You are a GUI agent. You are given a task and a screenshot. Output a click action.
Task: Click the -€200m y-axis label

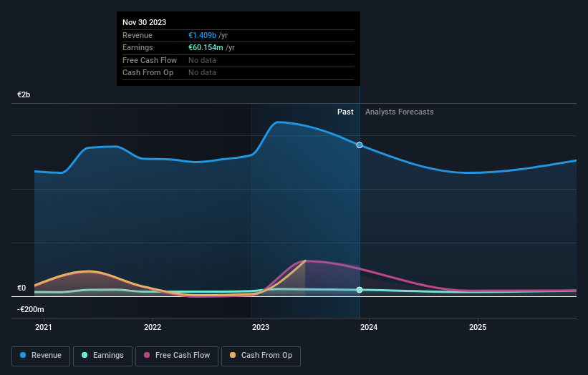pyautogui.click(x=30, y=309)
